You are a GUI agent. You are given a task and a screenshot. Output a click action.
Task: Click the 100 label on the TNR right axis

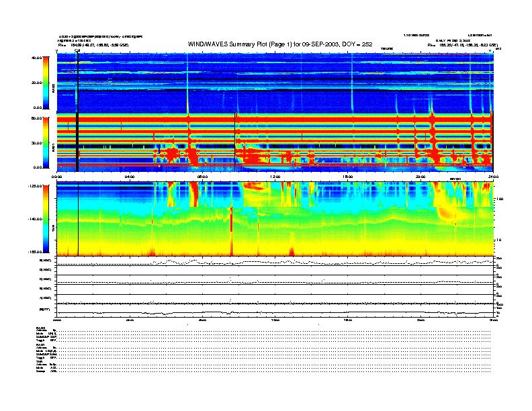point(499,199)
